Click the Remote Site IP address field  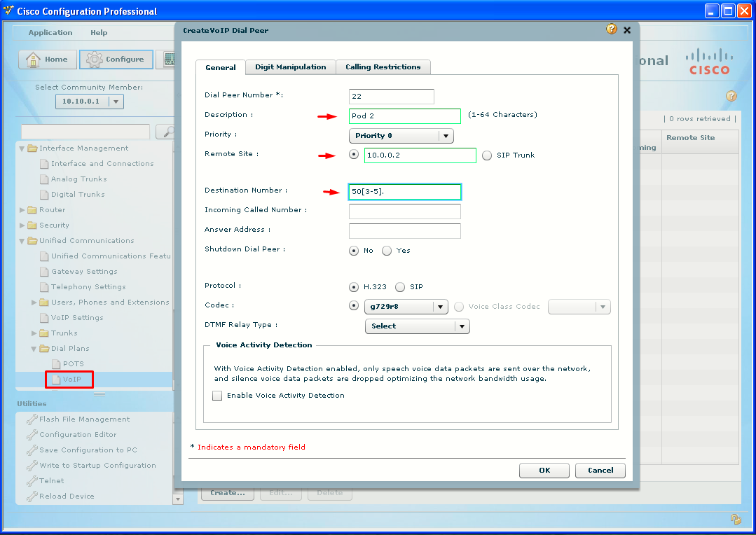(x=420, y=155)
